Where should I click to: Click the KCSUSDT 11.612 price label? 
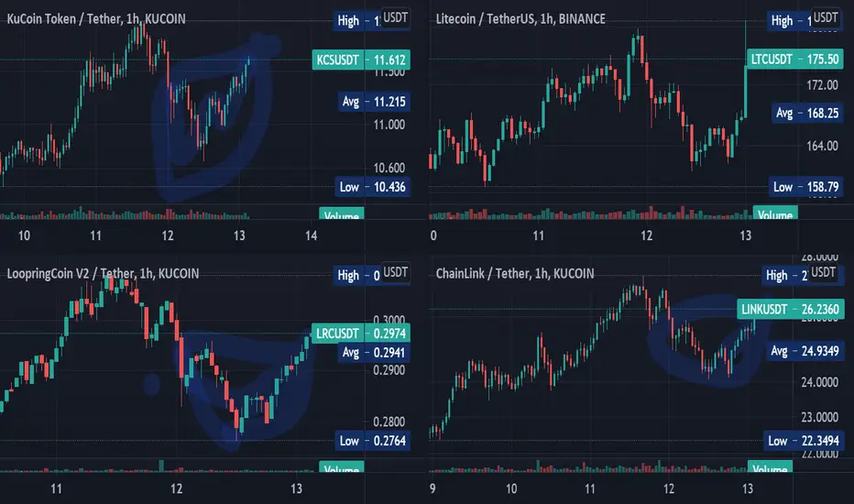click(x=360, y=60)
